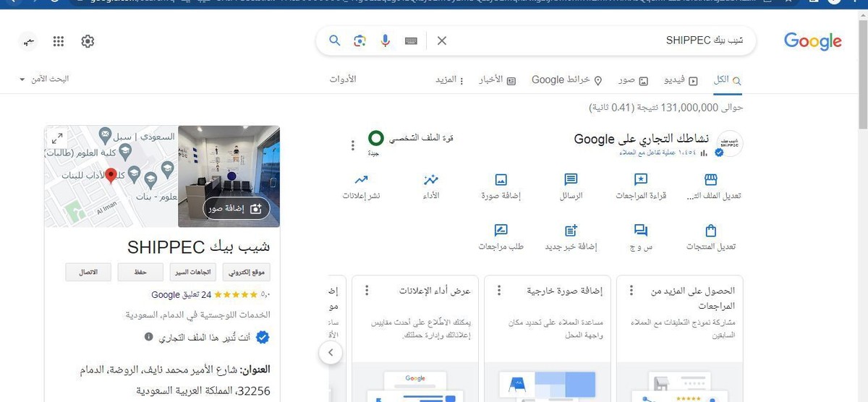Click the search magnifier icon in search box
Viewport: 868px width, 402px height.
(334, 40)
